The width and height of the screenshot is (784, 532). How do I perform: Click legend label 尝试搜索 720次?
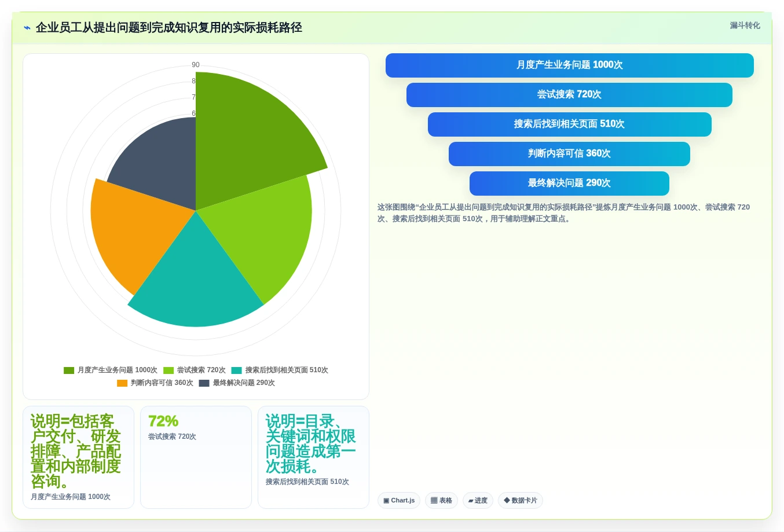click(201, 370)
